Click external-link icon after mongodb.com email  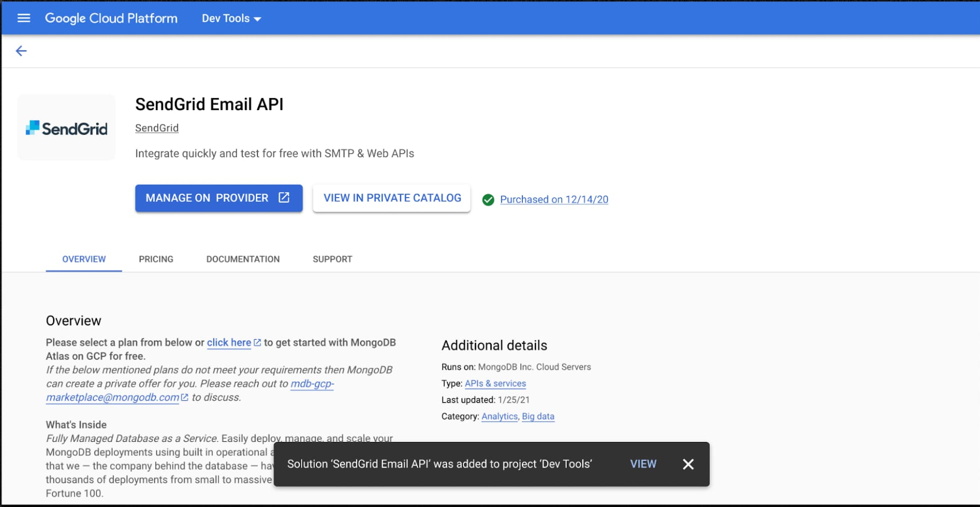[x=185, y=397]
